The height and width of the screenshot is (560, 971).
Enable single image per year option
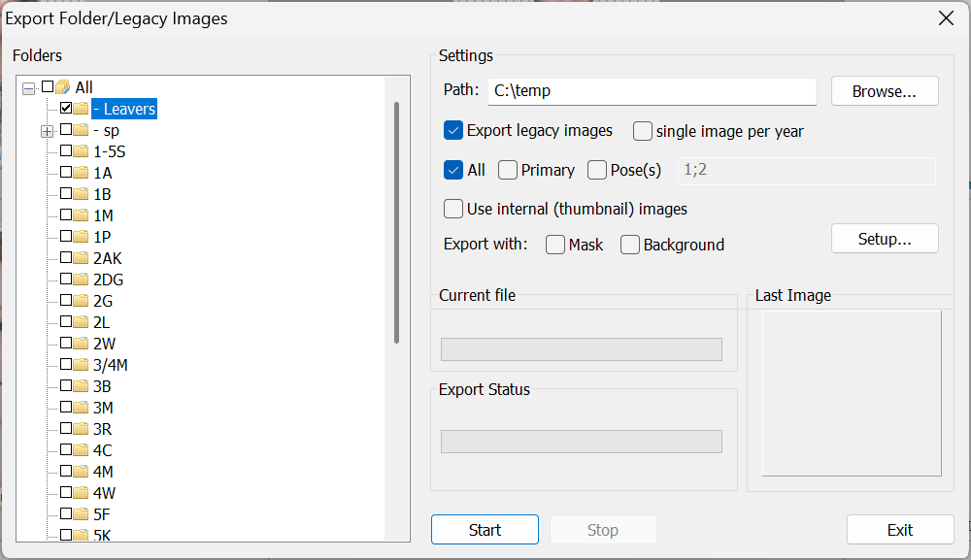click(643, 131)
